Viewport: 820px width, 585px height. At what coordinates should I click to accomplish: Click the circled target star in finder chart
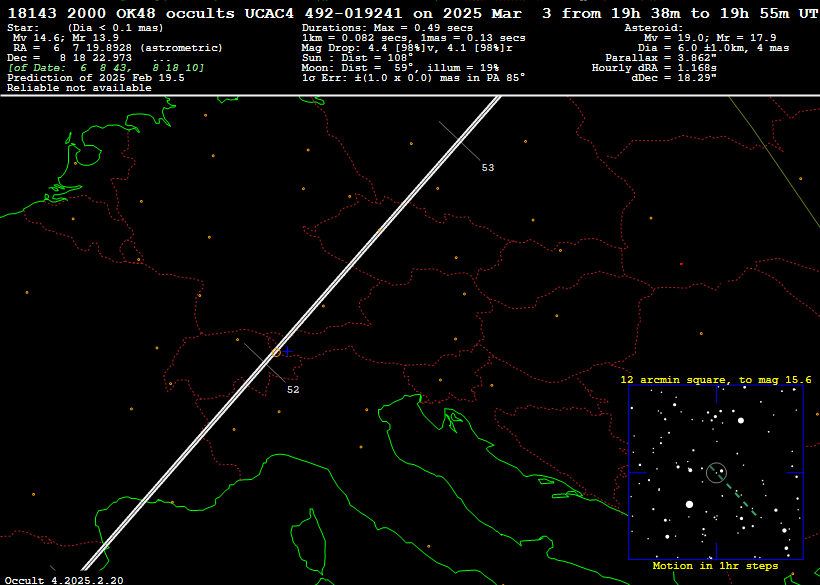pos(716,473)
